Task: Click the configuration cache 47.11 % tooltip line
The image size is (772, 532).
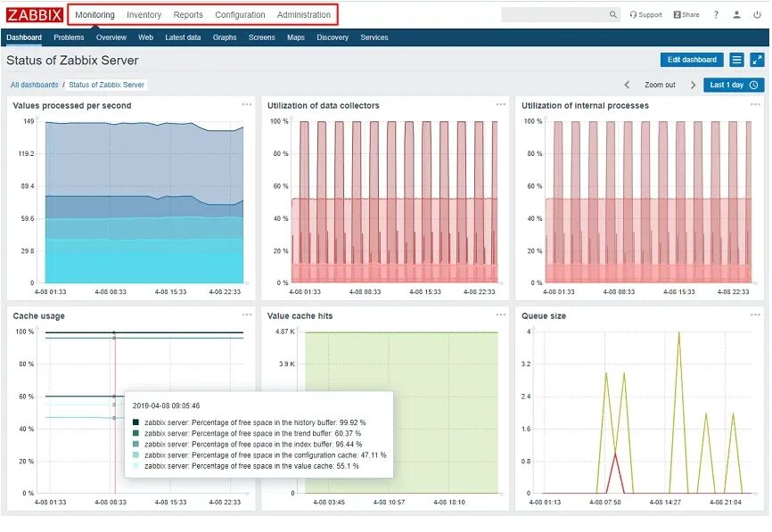Action: click(266, 454)
